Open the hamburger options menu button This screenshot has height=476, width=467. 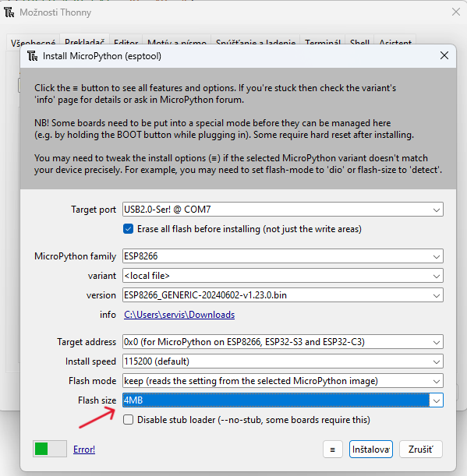(332, 450)
